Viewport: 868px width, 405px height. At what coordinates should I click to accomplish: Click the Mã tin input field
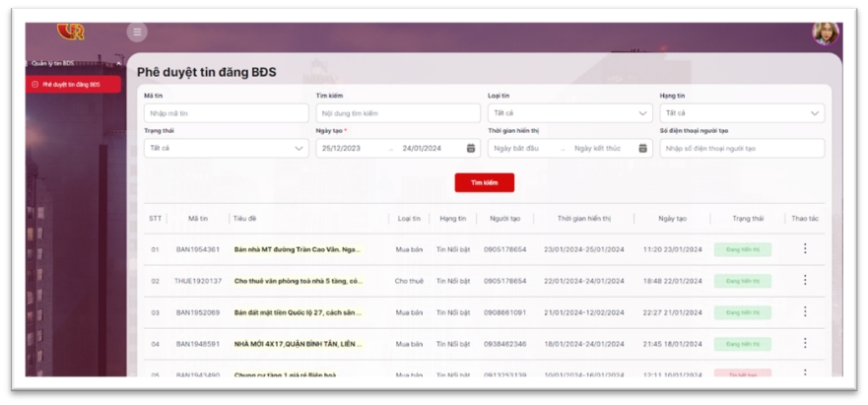[x=226, y=113]
